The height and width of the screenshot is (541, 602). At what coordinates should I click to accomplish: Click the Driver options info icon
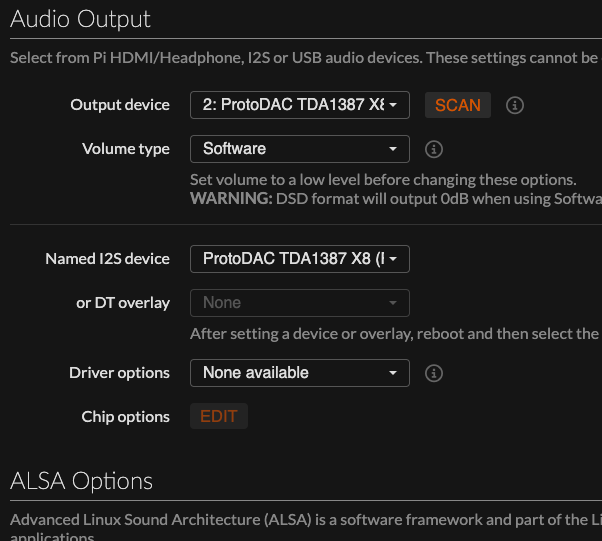click(434, 373)
